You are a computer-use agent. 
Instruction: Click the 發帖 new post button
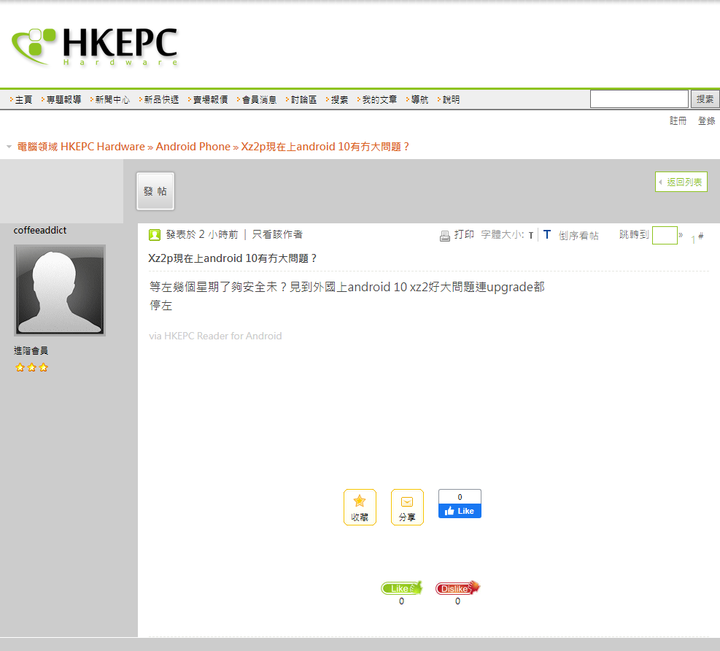[155, 191]
